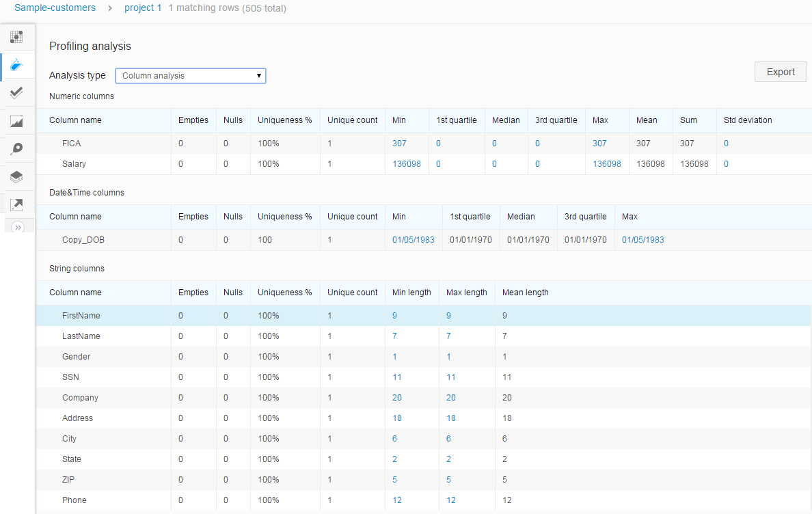Open project 1 breadcrumb link

[x=143, y=8]
